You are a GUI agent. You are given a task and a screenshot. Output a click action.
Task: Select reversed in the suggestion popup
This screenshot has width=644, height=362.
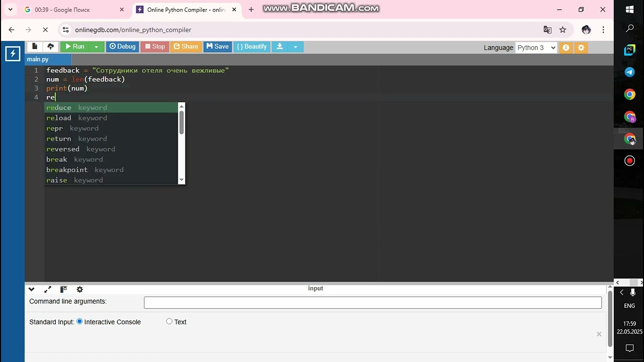(111, 149)
